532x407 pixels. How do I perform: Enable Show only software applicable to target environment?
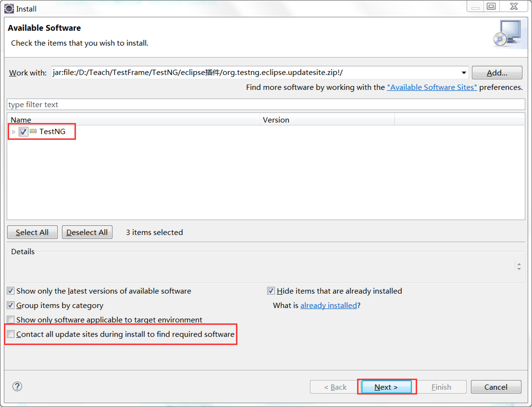coord(11,320)
